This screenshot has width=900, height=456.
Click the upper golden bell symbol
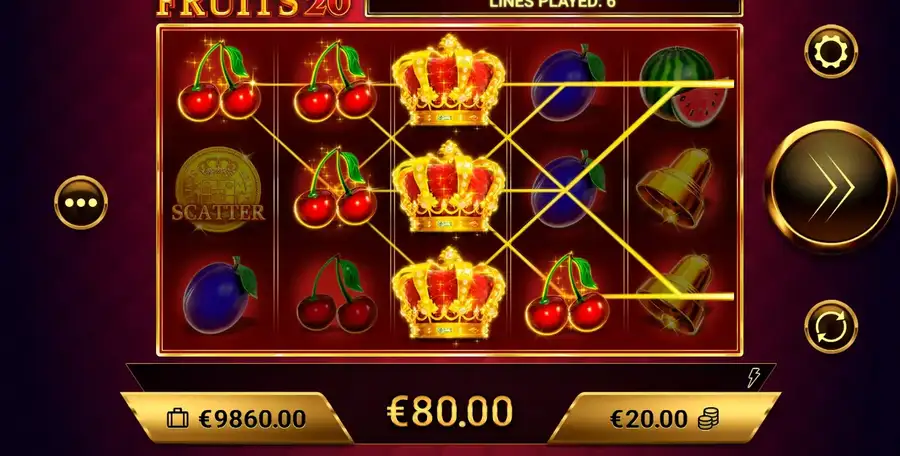pyautogui.click(x=674, y=188)
